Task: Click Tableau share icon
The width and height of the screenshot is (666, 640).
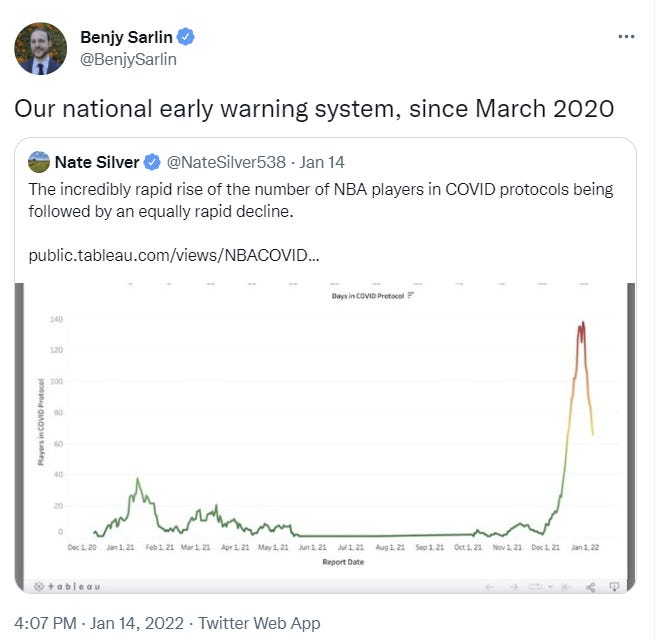Action: tap(591, 587)
